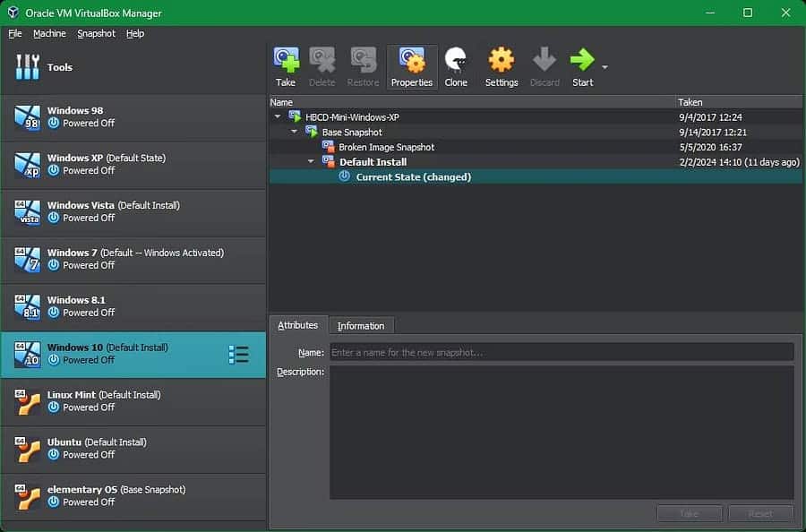Open the Machine menu
806x532 pixels.
(x=49, y=33)
